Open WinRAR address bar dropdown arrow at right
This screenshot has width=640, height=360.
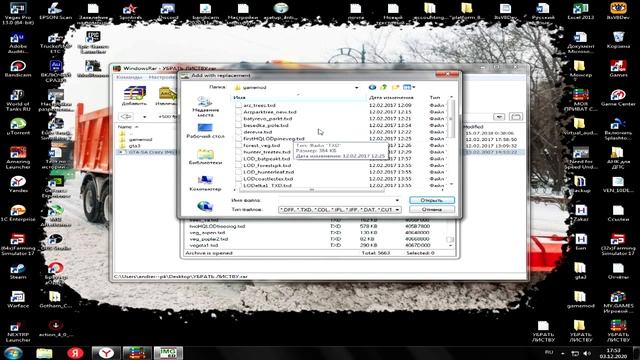pyautogui.click(x=499, y=117)
